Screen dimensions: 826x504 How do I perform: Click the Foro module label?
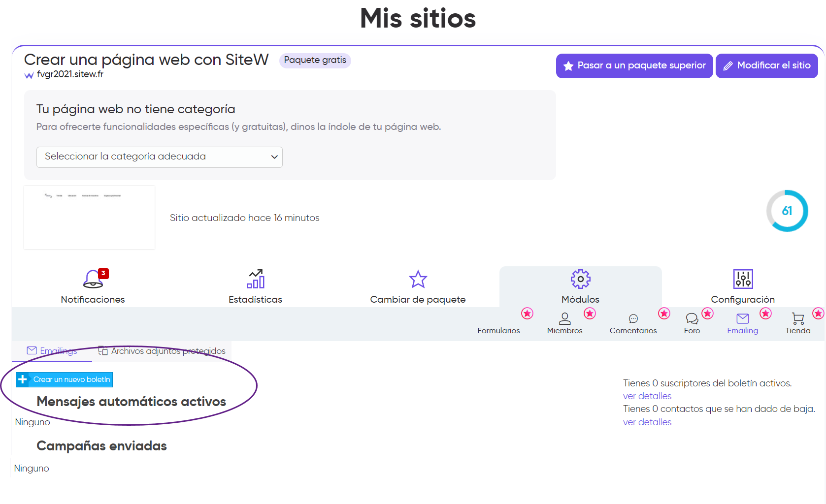(692, 330)
